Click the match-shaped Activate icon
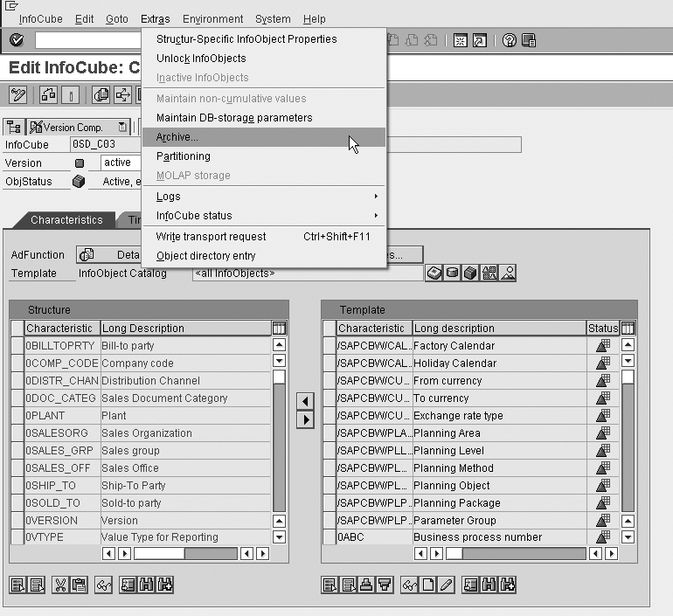This screenshot has height=616, width=673. click(71, 94)
